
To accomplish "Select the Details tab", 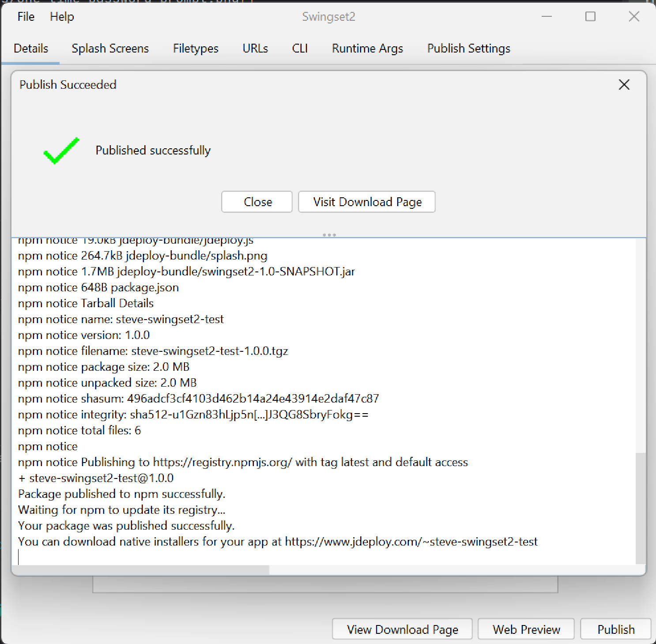I will click(x=31, y=49).
